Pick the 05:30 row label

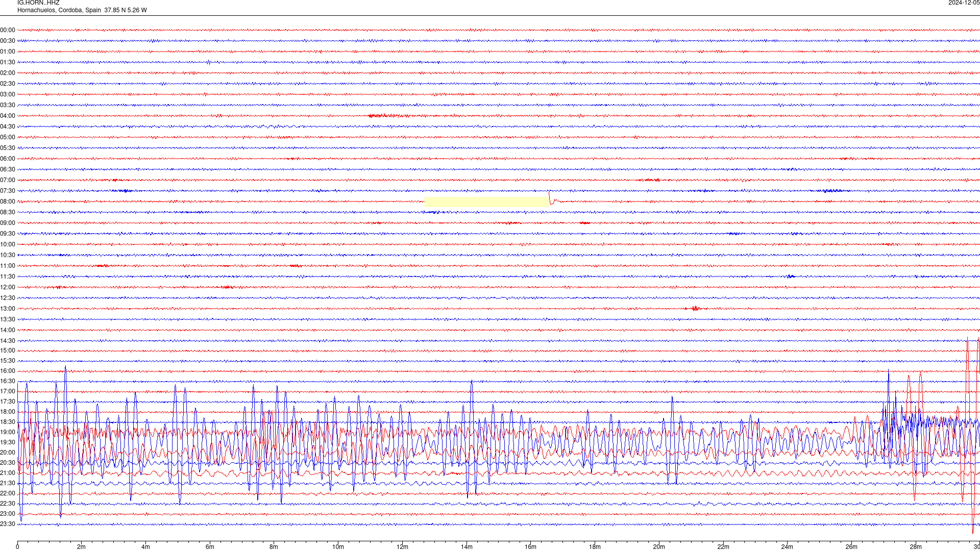[x=8, y=148]
